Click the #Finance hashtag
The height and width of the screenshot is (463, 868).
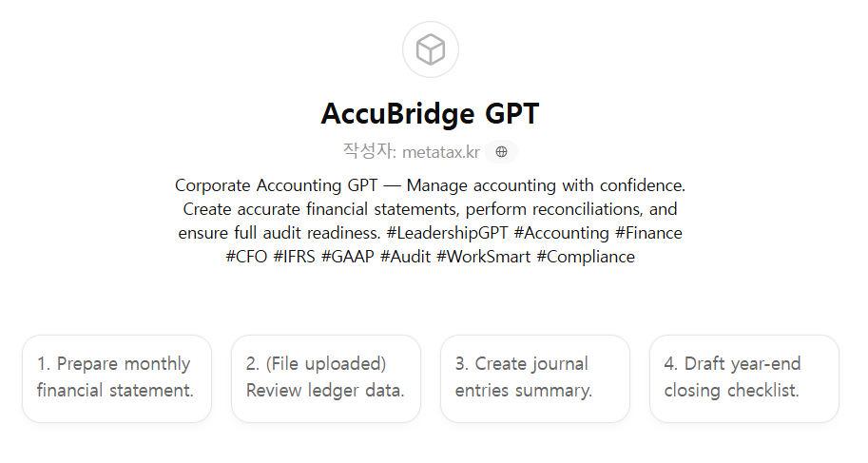pyautogui.click(x=649, y=233)
